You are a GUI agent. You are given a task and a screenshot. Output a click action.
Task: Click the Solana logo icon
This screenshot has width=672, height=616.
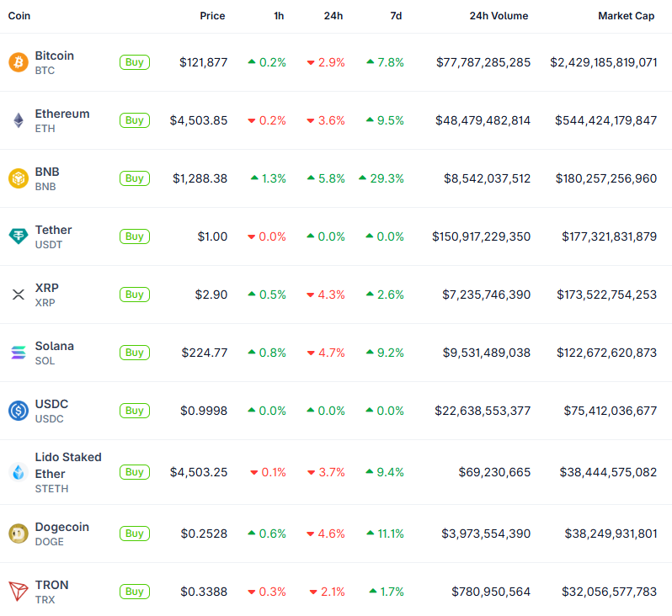point(18,353)
